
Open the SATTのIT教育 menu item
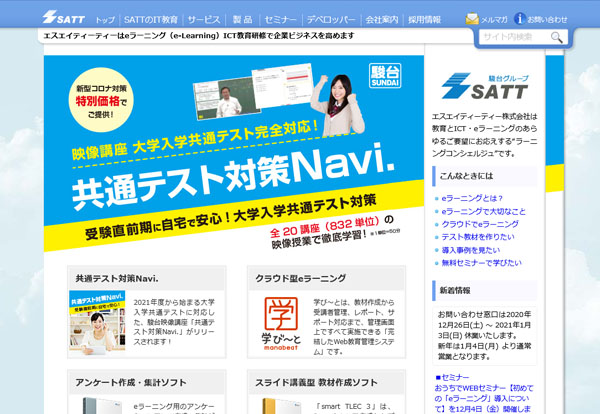pos(151,20)
